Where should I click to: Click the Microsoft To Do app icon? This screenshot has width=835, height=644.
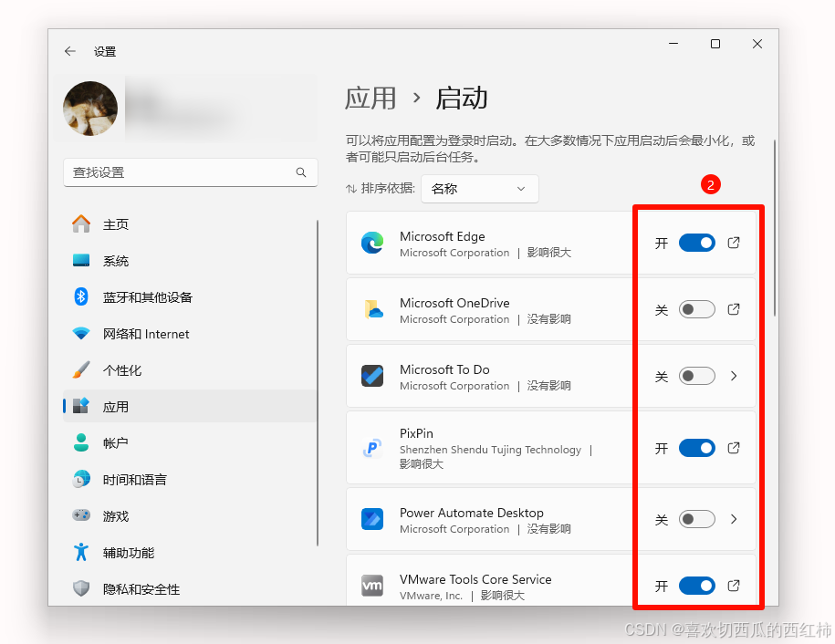(372, 376)
